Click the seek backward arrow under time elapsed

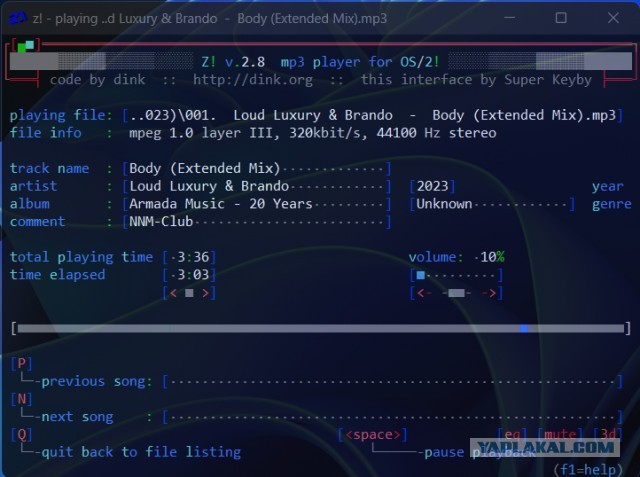click(173, 293)
